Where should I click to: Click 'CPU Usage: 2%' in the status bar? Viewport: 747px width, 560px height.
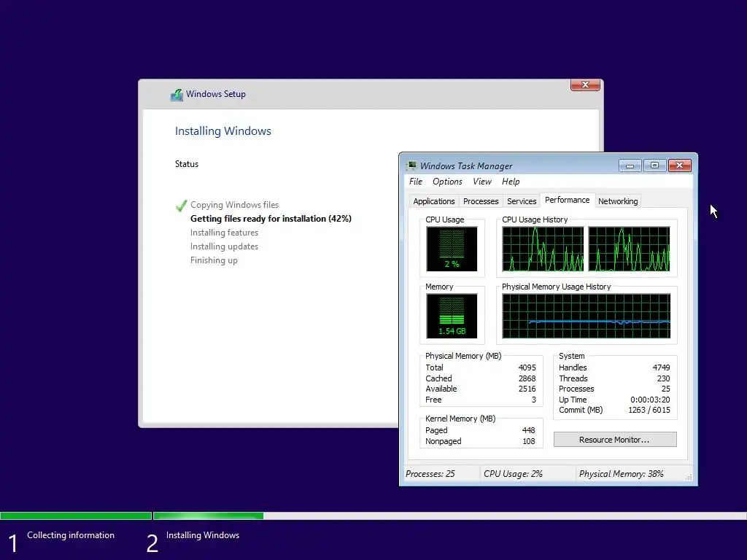pyautogui.click(x=513, y=474)
